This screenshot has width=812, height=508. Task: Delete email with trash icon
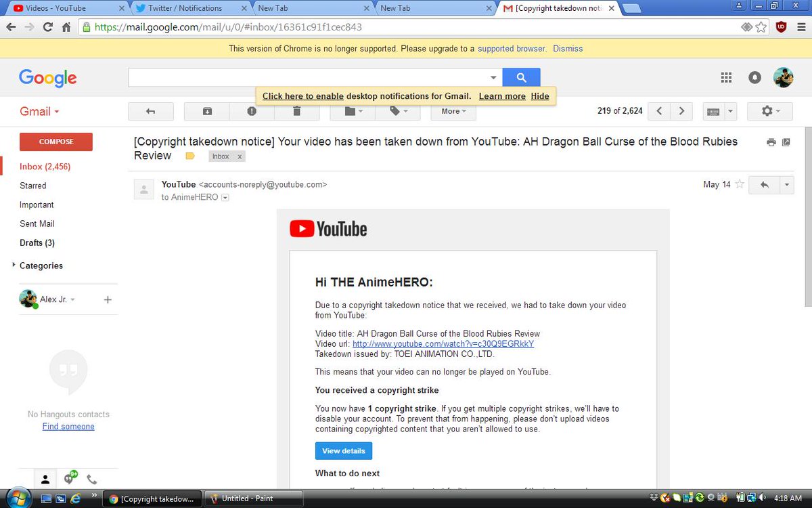pyautogui.click(x=296, y=111)
